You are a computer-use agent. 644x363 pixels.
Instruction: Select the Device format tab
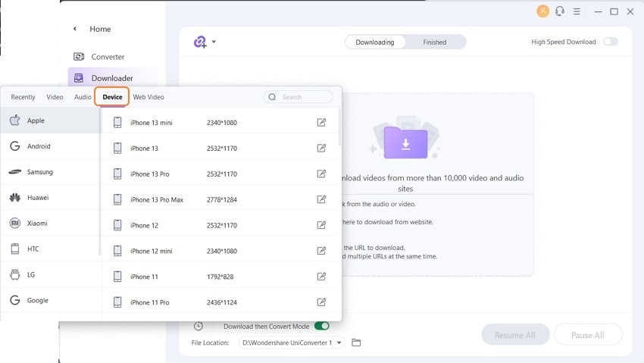coord(112,97)
